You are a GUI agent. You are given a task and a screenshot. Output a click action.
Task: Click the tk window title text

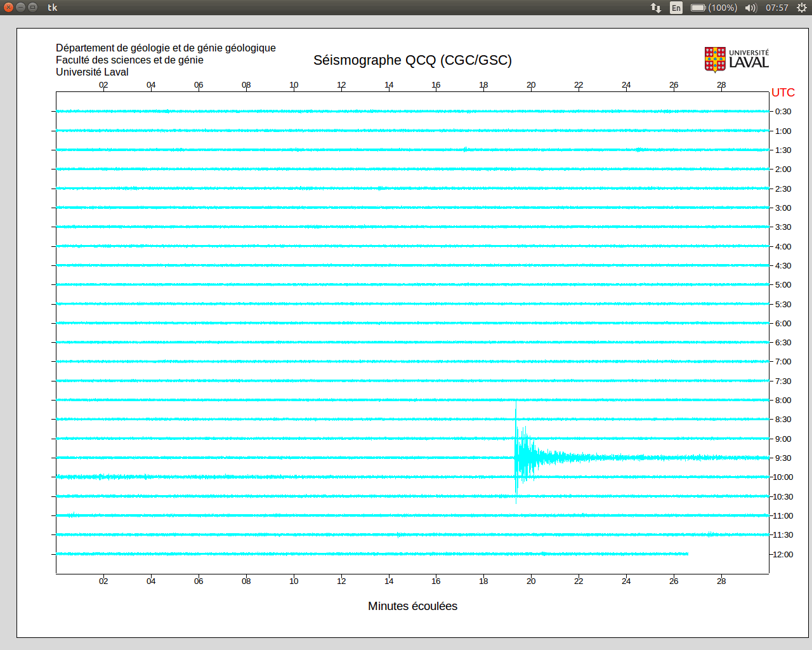coord(53,8)
